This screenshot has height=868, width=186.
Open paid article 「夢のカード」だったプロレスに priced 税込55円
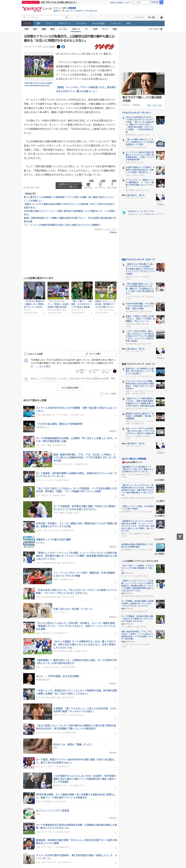[138, 490]
